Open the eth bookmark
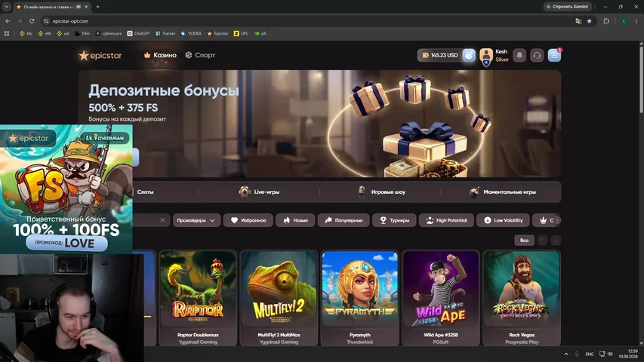This screenshot has width=644, height=362. [x=45, y=33]
